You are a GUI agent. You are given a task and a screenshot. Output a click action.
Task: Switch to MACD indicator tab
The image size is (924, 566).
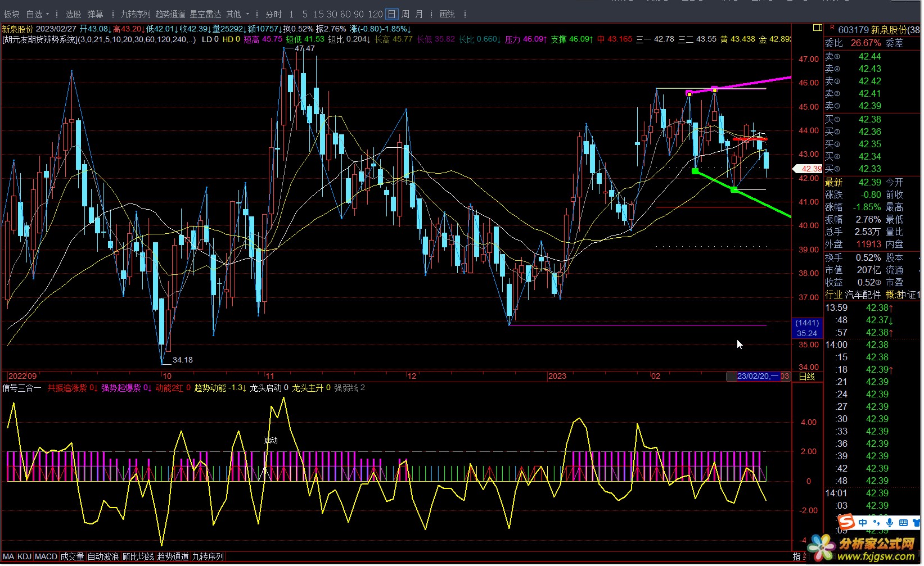[46, 557]
